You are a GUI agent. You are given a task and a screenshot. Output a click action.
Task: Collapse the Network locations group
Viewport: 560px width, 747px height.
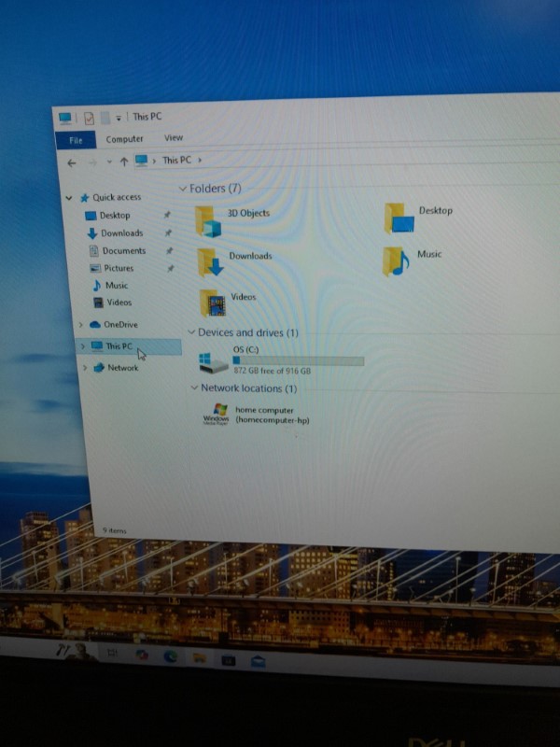(194, 388)
